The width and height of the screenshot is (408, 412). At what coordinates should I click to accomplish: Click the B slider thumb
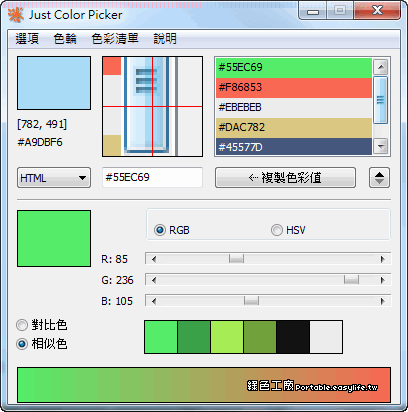(251, 301)
